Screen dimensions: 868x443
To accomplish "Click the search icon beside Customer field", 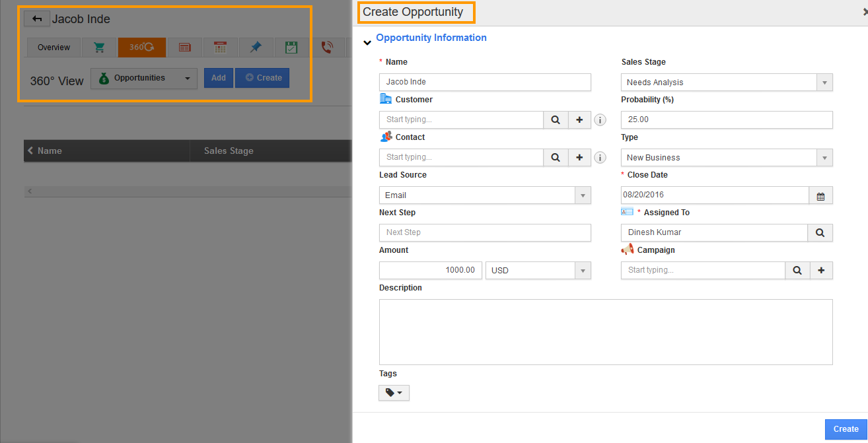I will coord(556,119).
